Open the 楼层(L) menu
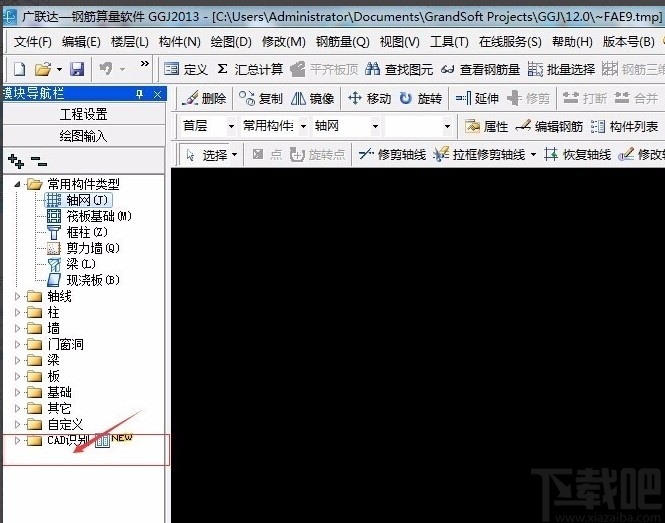 click(129, 42)
